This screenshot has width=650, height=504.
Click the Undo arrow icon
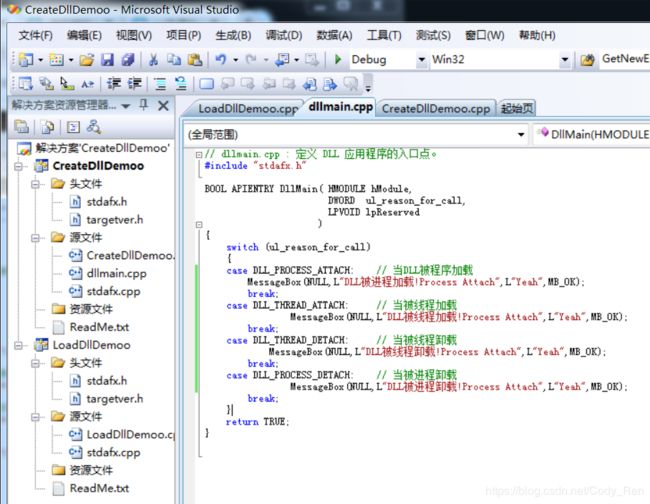point(221,60)
